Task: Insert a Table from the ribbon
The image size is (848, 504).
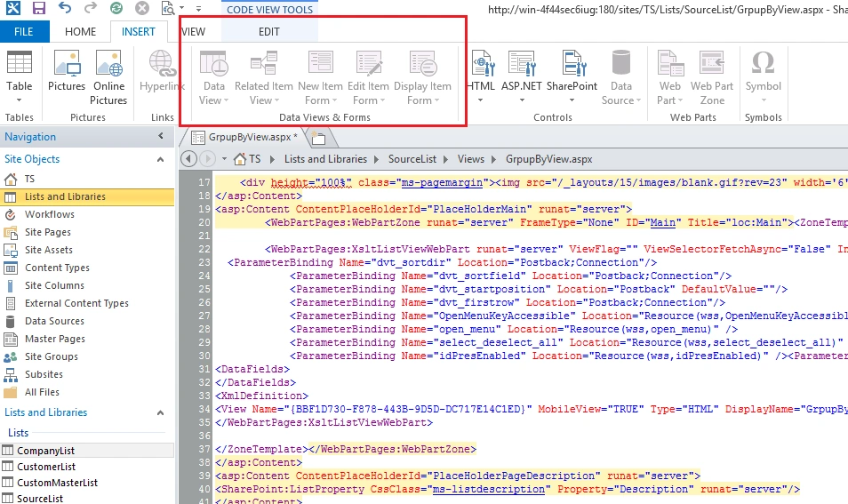Action: pos(19,76)
